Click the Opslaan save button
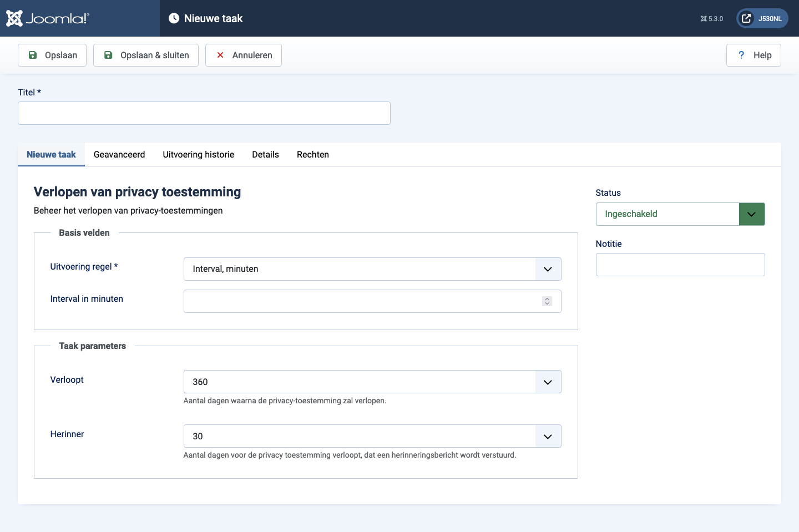This screenshot has height=532, width=799. (52, 55)
